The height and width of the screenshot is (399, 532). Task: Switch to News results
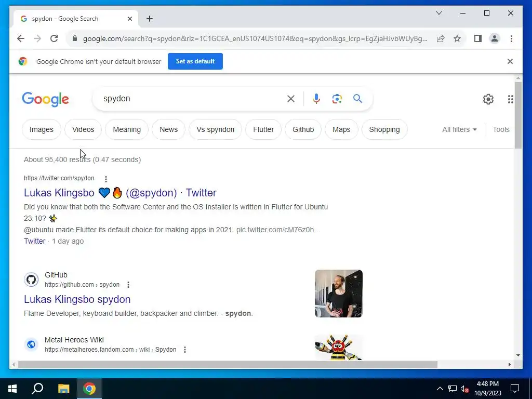coord(169,129)
